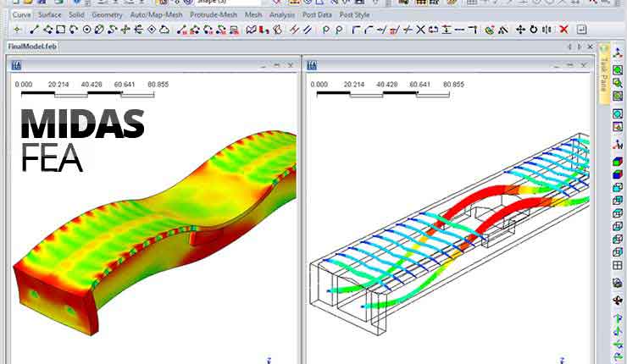
Task: Select the curve intersect X tool
Action: 420,30
